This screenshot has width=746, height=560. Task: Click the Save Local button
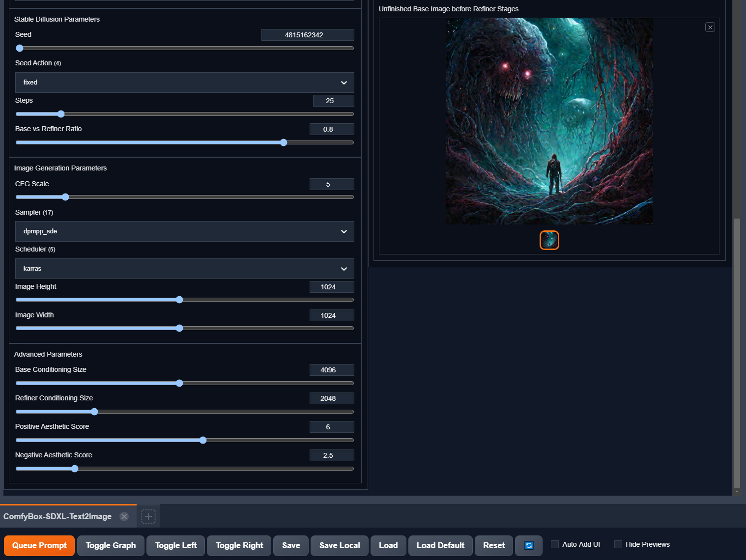(x=340, y=545)
